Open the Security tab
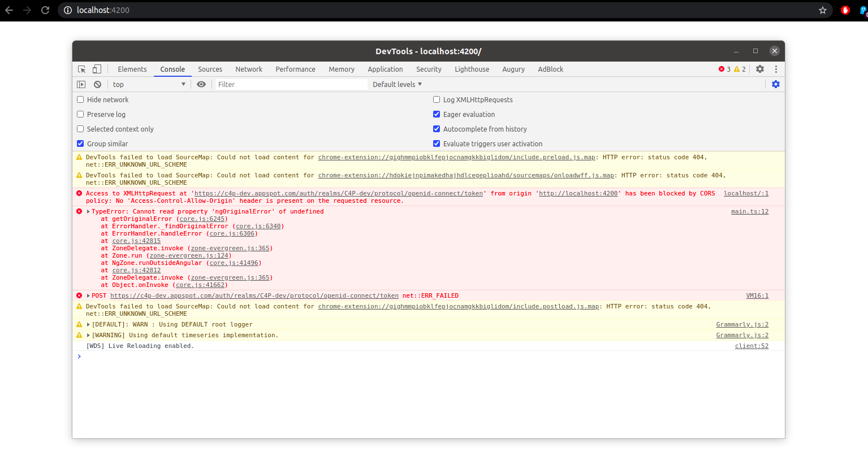Viewport: 868px width, 457px height. pyautogui.click(x=429, y=69)
